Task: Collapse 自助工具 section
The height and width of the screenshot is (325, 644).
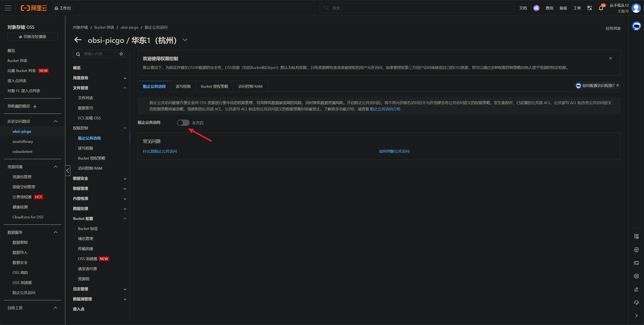Action: click(56, 308)
